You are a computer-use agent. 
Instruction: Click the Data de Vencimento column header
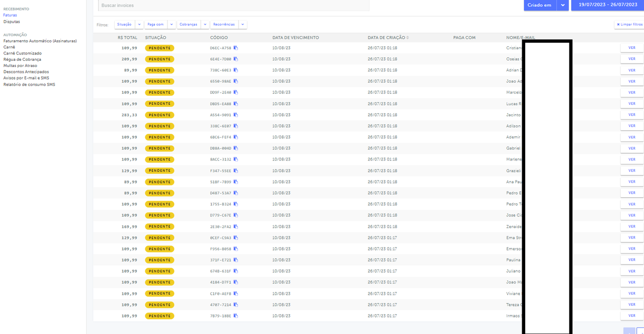click(296, 38)
